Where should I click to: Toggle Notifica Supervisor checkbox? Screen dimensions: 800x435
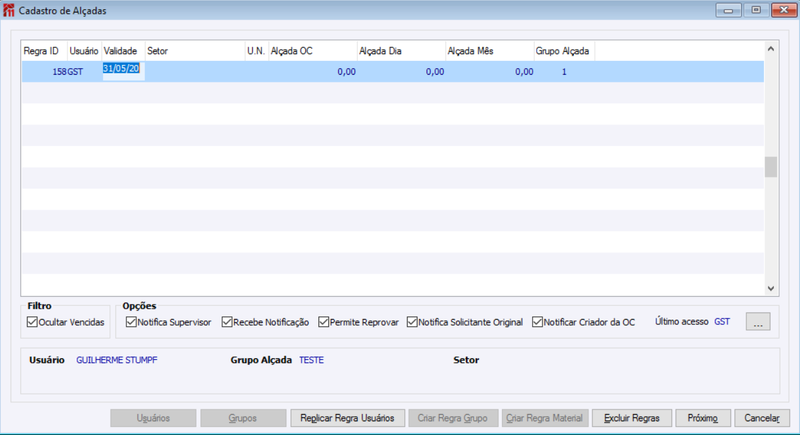131,322
